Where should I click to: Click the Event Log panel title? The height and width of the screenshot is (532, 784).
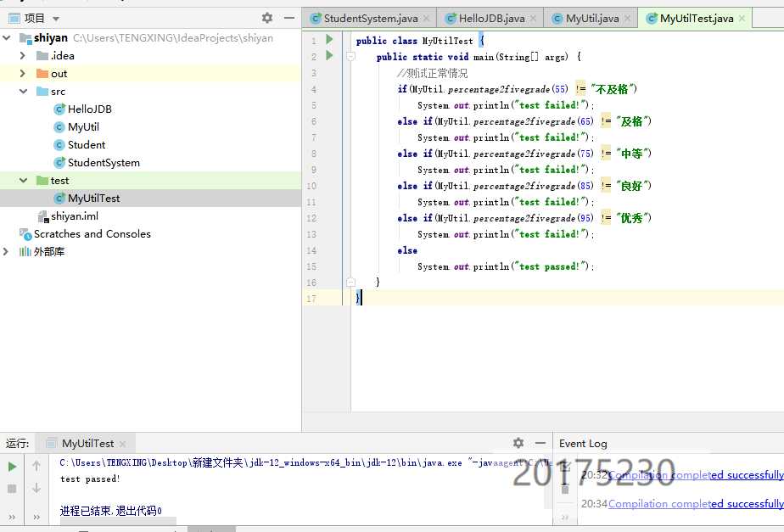point(583,444)
